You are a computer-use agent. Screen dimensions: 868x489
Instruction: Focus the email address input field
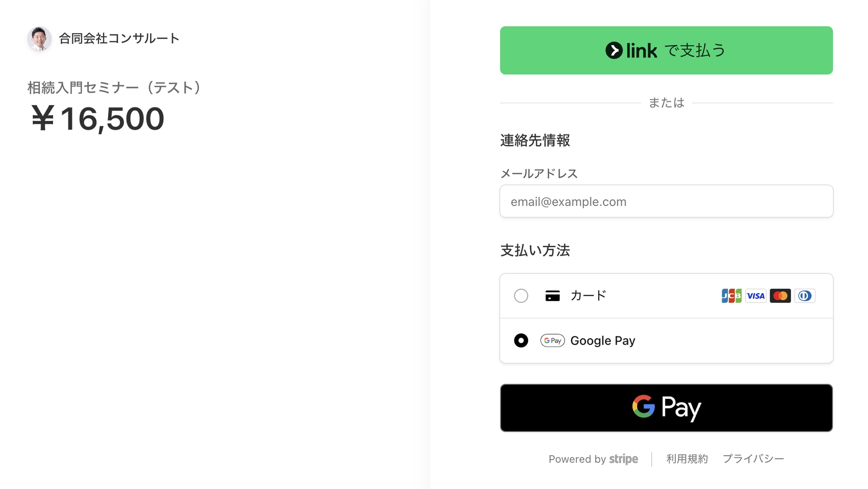(666, 201)
